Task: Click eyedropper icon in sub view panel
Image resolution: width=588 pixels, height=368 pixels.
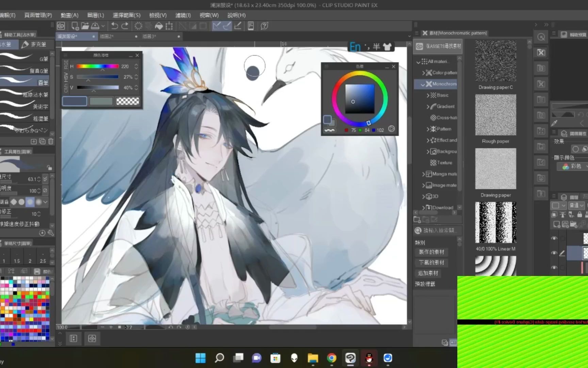Action: pyautogui.click(x=554, y=123)
